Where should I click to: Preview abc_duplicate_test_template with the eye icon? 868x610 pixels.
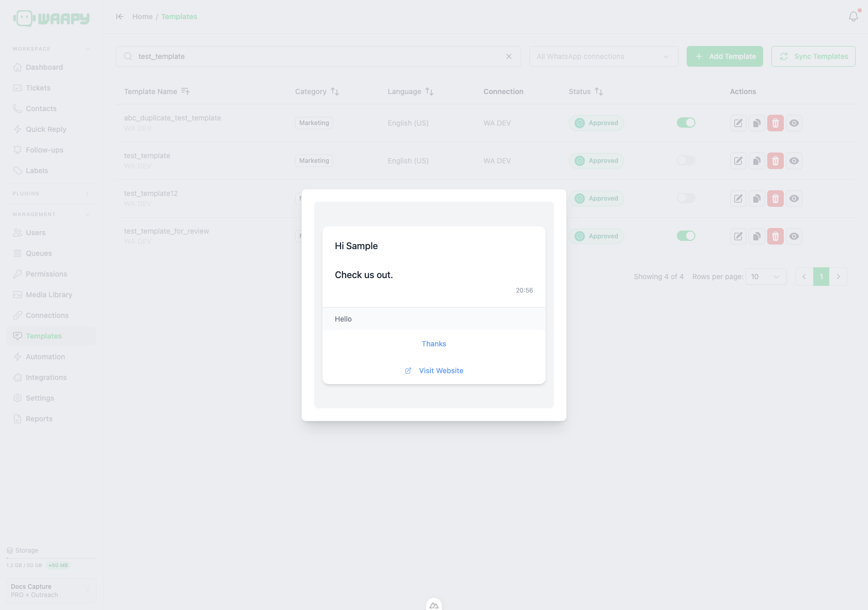point(794,123)
